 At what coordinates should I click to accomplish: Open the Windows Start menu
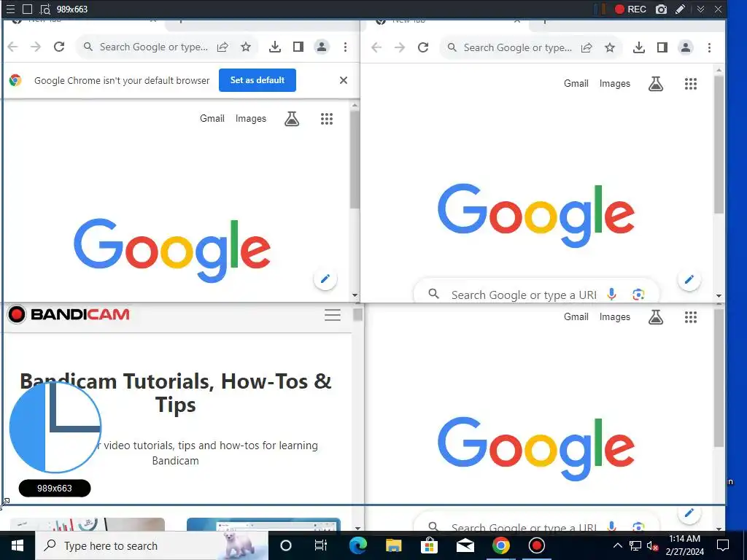[x=18, y=545]
